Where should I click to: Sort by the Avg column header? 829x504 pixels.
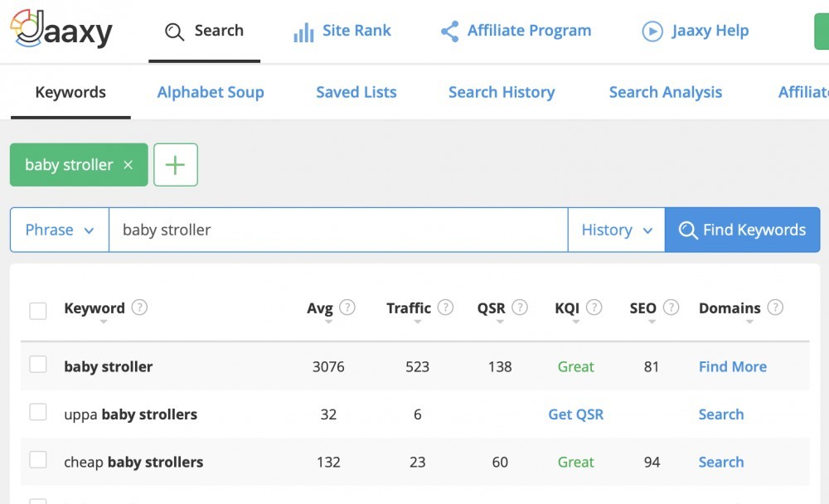[x=320, y=308]
